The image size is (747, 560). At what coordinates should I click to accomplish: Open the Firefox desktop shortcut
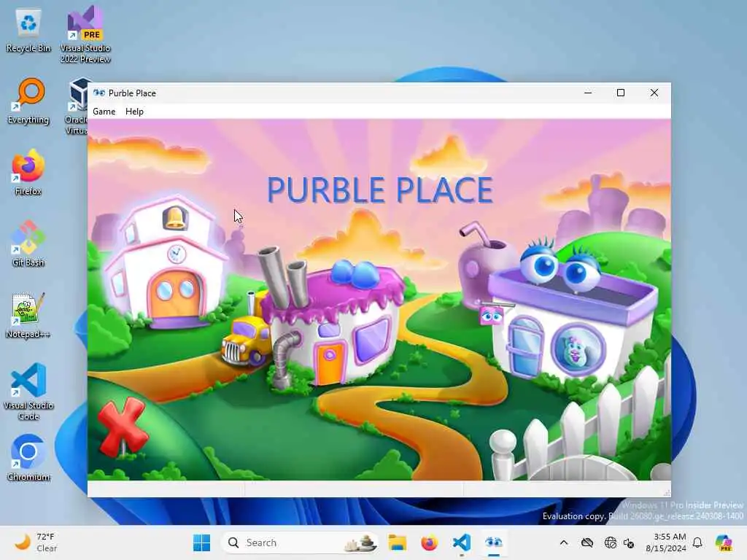click(28, 173)
